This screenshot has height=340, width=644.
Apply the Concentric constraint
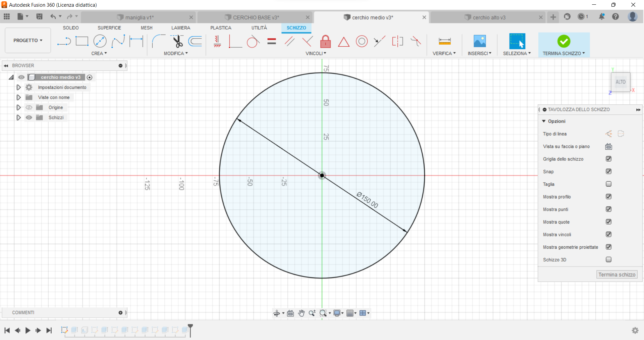[x=362, y=42]
